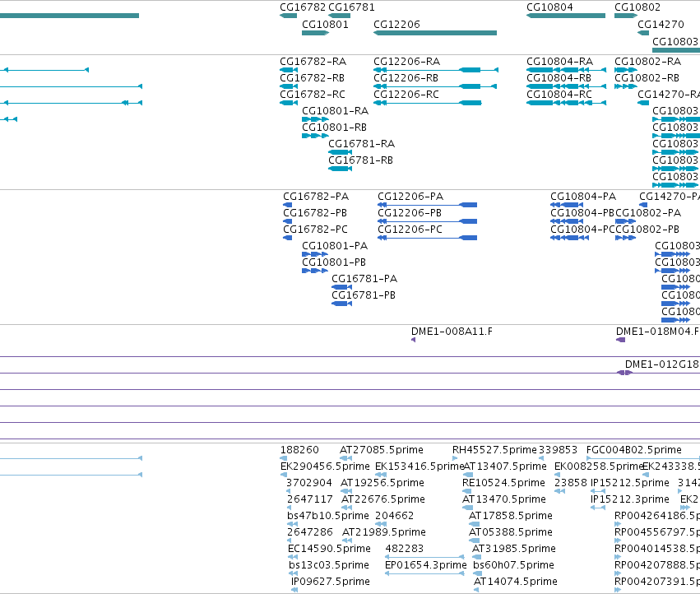Select the CG16781-RA transcript label
The image size is (700, 594).
click(x=362, y=144)
